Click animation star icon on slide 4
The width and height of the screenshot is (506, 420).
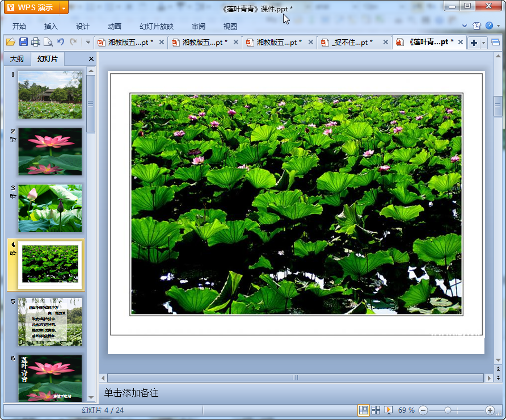point(13,253)
